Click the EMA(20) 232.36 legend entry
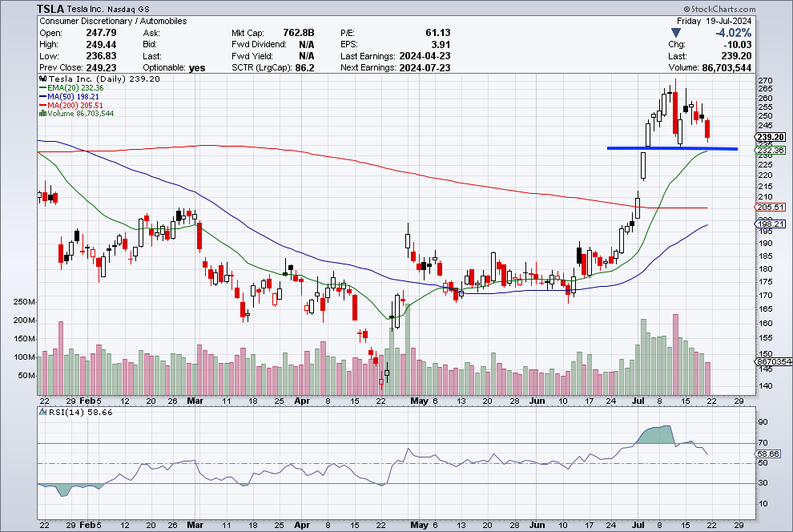Viewport: 793px width, 532px height. click(71, 87)
